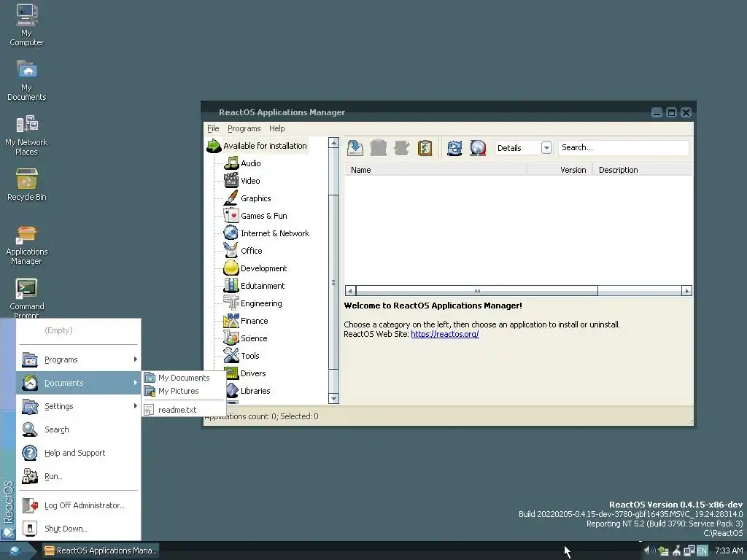Screen dimensions: 747x560
Task: Sort list by Description column
Action: 642,170
